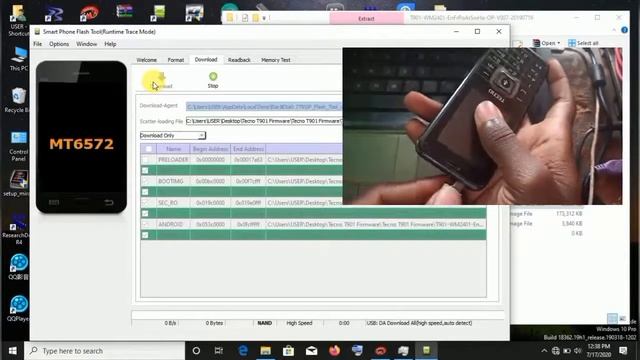
Task: Click the Scatter-loading File path field
Action: (264, 121)
